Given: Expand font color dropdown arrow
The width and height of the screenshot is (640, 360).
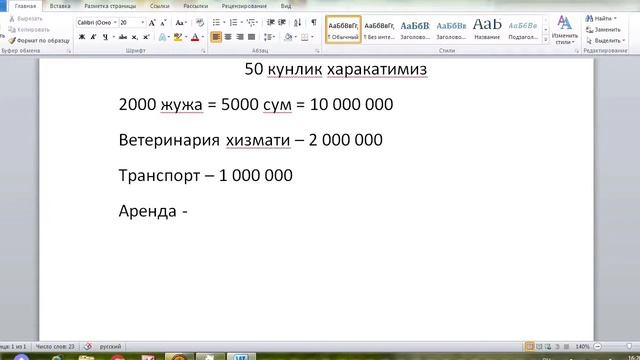Looking at the screenshot, I should click(x=203, y=37).
